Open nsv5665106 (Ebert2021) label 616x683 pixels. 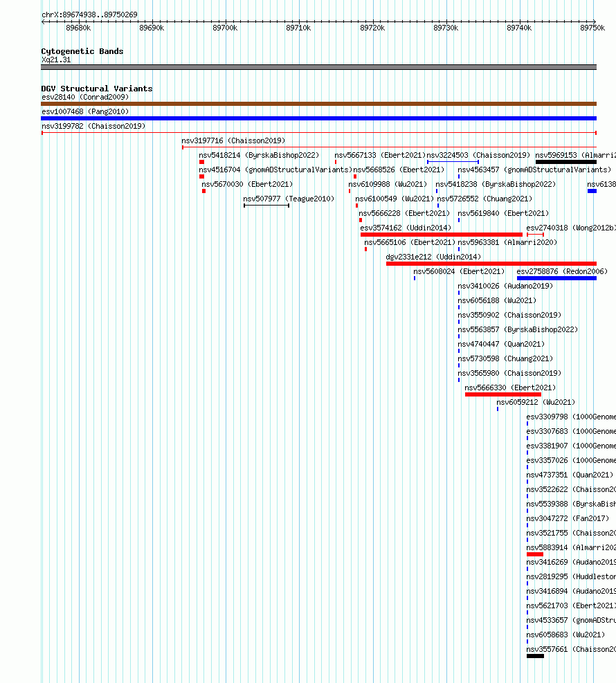(x=410, y=243)
